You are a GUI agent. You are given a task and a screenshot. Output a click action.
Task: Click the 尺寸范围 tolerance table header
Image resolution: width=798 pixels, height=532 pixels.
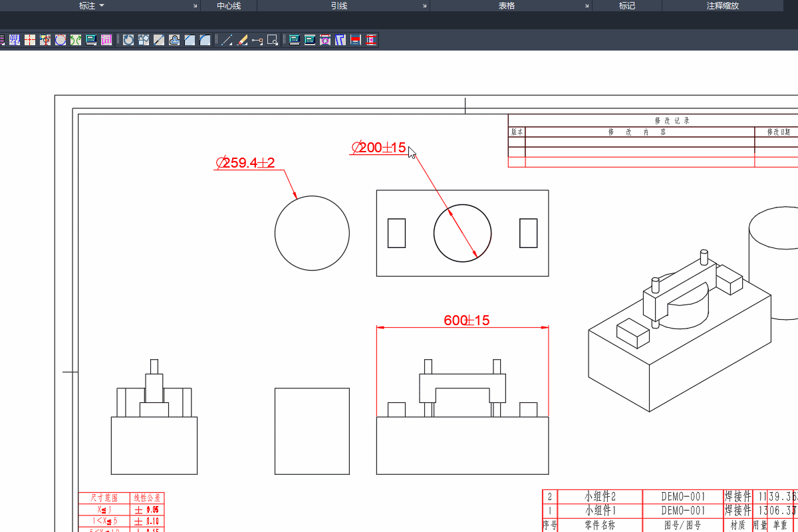(104, 498)
